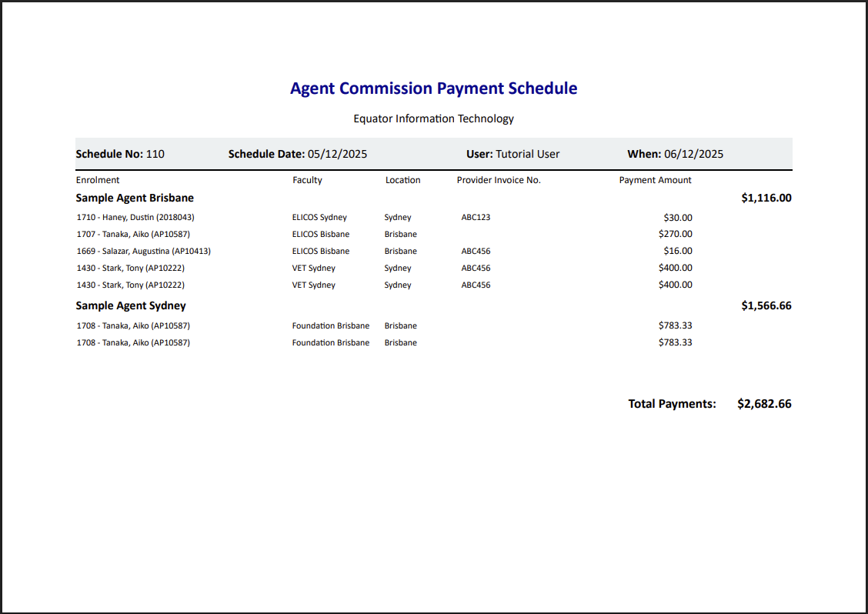Click the When: 06/12/2025 timestamp
Screen dimensions: 868x614
675,154
